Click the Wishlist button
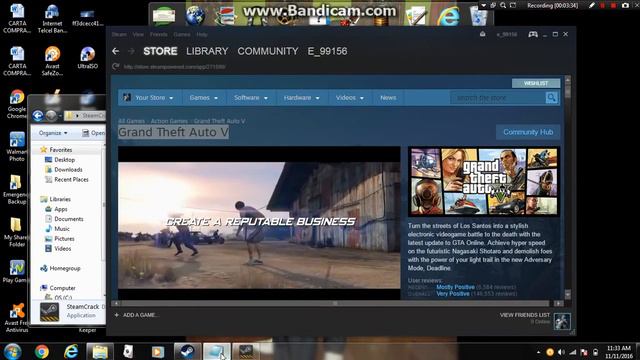 [x=536, y=83]
